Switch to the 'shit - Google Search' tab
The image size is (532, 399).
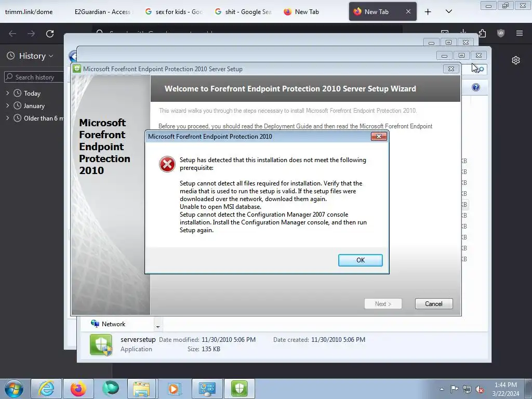click(243, 12)
